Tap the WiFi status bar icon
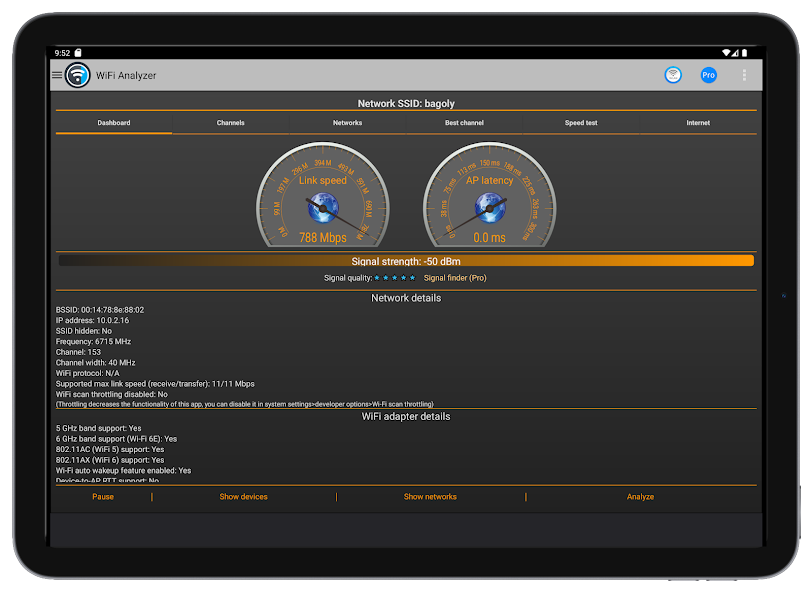This screenshot has height=592, width=812. [x=726, y=52]
